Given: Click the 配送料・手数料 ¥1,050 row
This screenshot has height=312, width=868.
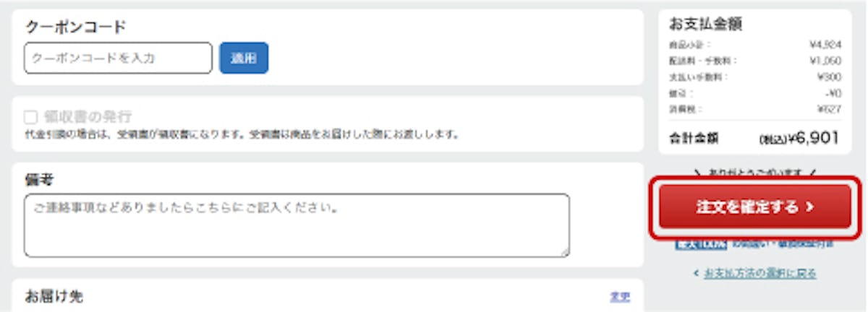Looking at the screenshot, I should (x=755, y=61).
